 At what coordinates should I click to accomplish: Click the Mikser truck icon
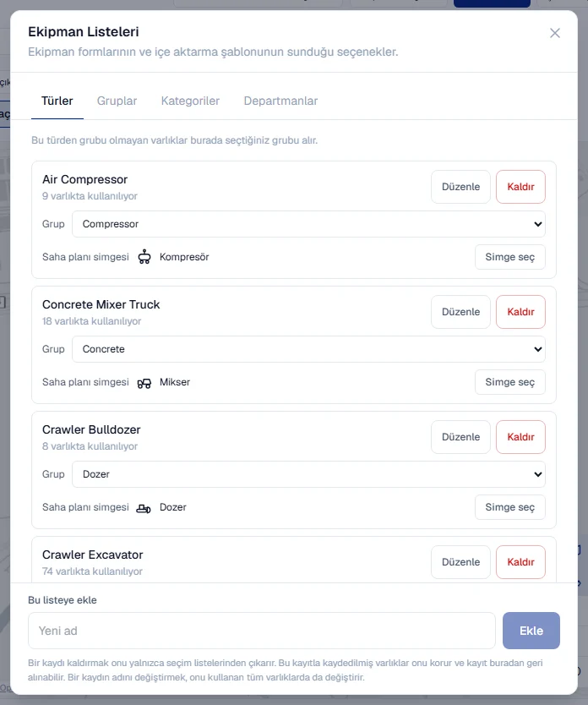click(144, 383)
